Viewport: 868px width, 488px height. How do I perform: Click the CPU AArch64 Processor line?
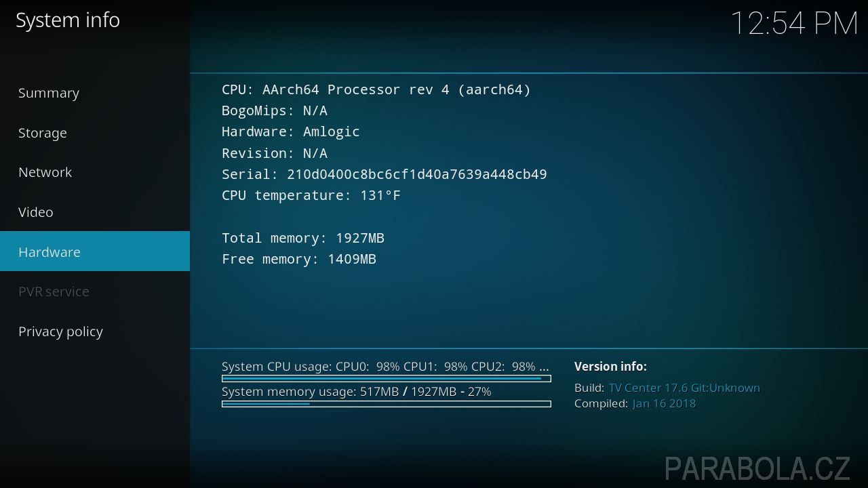point(376,89)
